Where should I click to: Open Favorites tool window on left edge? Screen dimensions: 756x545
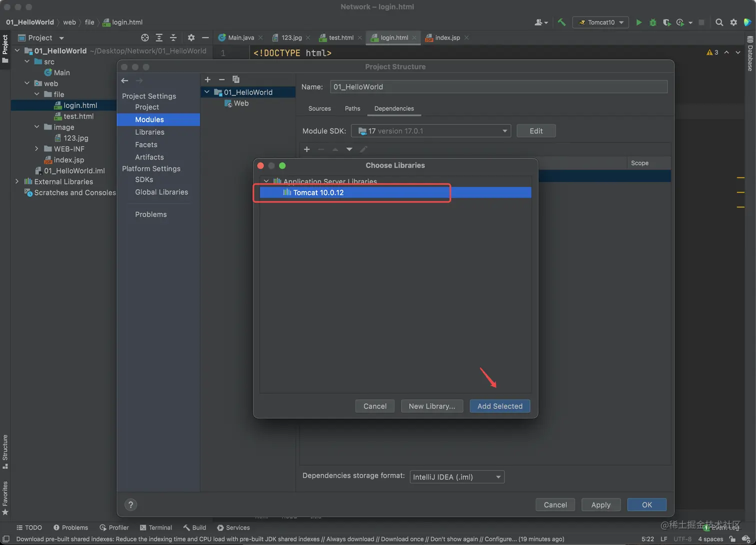click(x=5, y=498)
